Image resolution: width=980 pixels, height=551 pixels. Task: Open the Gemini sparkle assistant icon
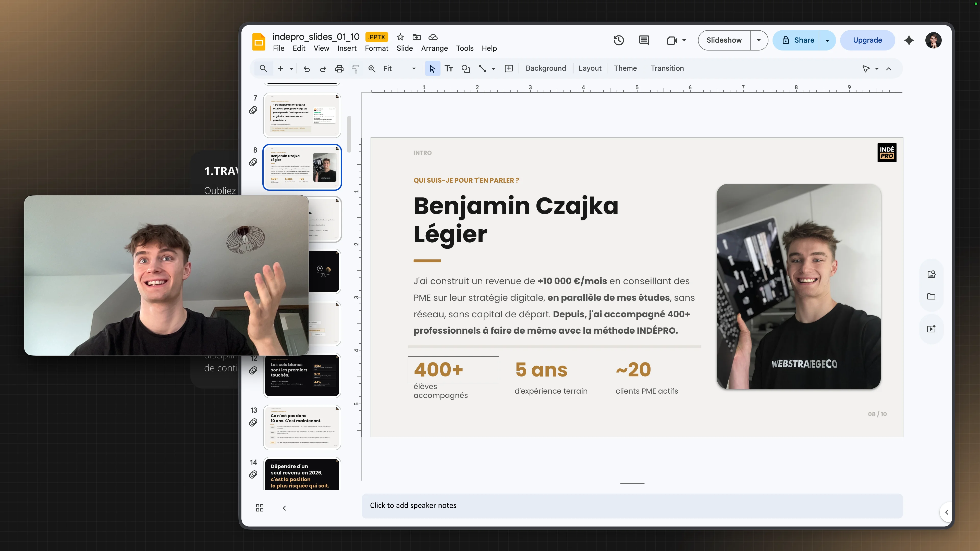(909, 40)
